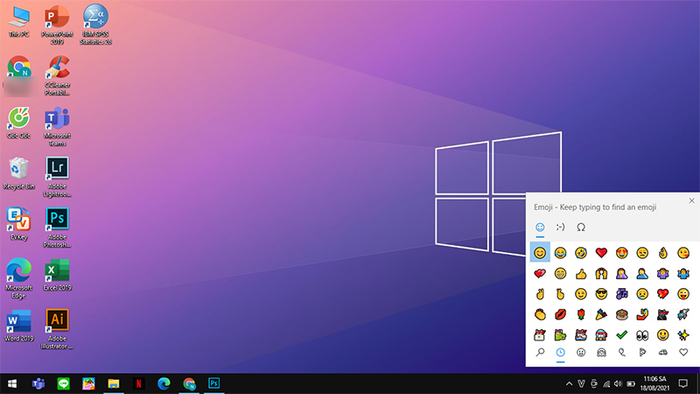Pick the thumbs up emoji
The image size is (700, 394).
click(581, 274)
